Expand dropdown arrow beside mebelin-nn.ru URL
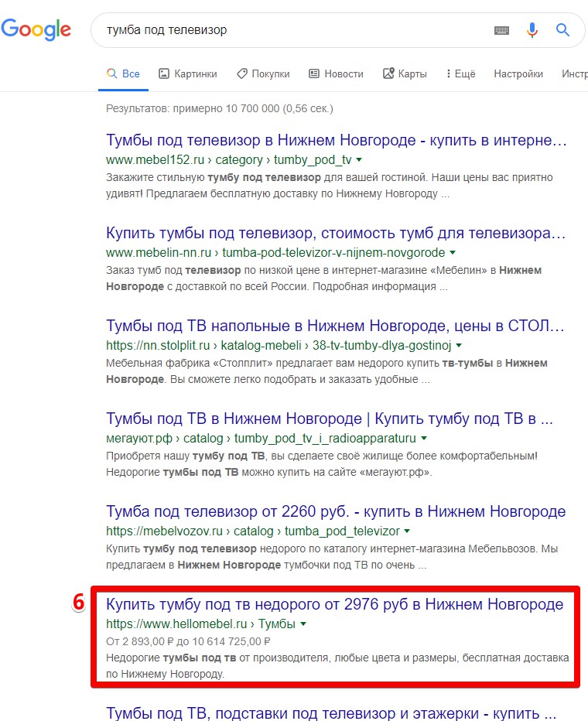Image resolution: width=588 pixels, height=721 pixels. point(453,253)
